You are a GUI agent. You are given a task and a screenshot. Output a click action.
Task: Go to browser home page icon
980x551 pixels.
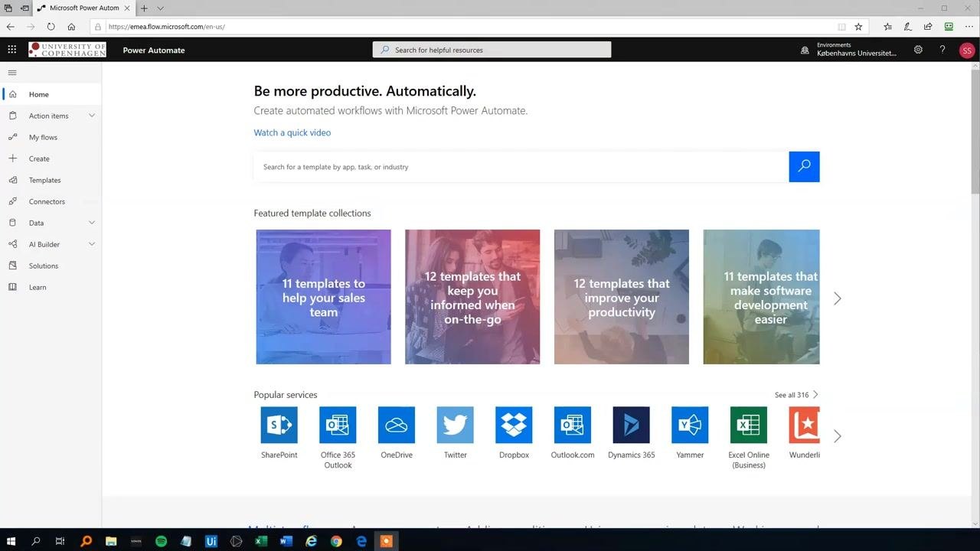coord(71,27)
